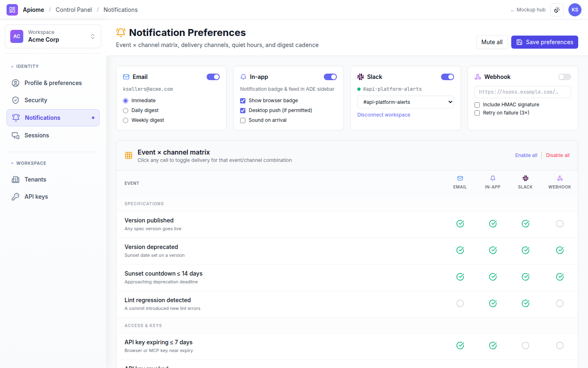The height and width of the screenshot is (368, 588).
Task: Click the bell icon beside Notification Preferences
Action: point(121,32)
